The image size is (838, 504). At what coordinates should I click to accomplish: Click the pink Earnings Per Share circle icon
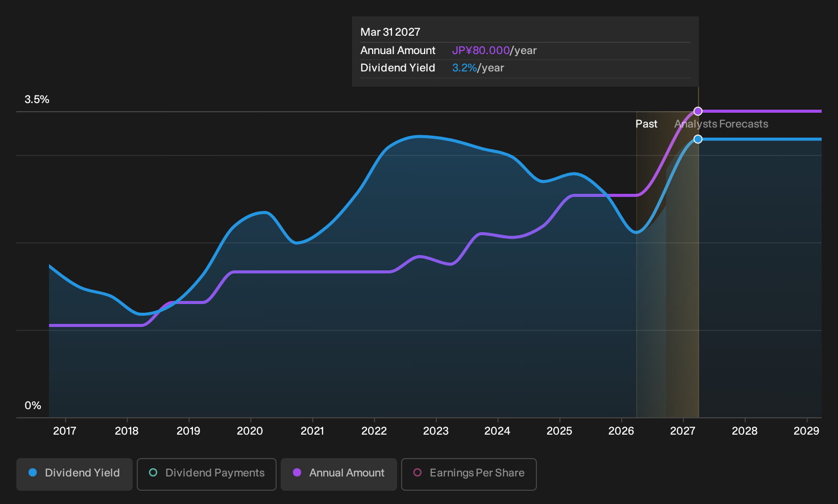click(417, 472)
